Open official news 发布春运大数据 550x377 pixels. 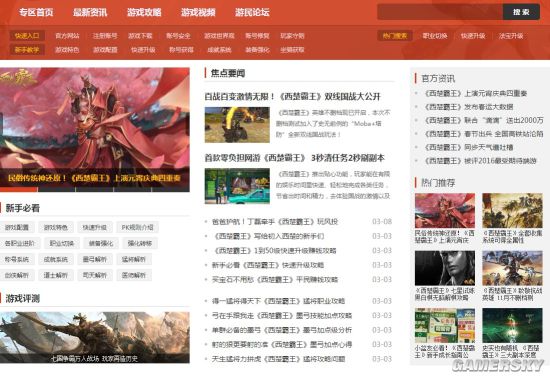click(469, 107)
